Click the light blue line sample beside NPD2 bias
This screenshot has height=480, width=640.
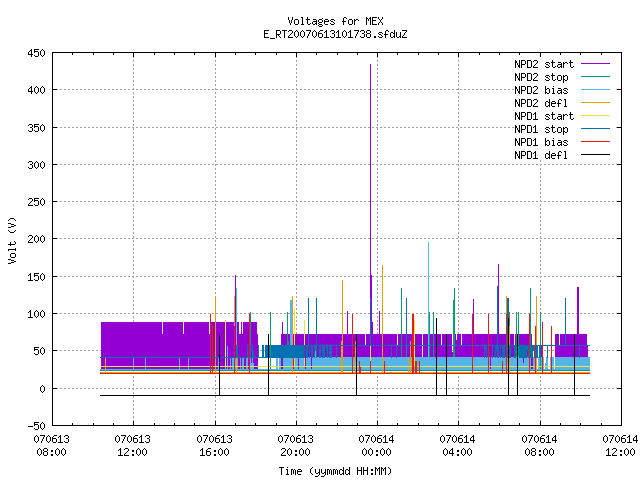pos(596,89)
